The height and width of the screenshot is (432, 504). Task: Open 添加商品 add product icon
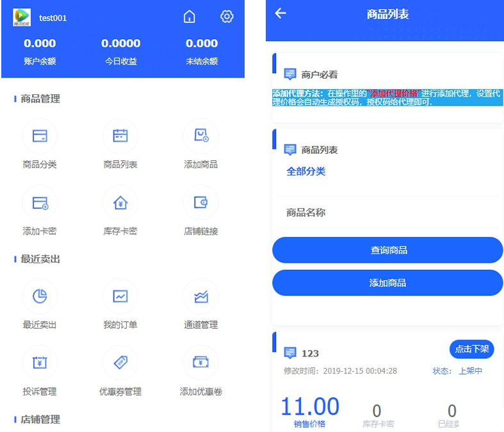201,136
